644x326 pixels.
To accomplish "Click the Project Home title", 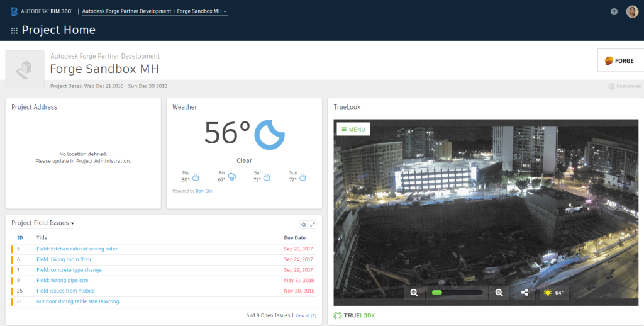I will [x=58, y=30].
